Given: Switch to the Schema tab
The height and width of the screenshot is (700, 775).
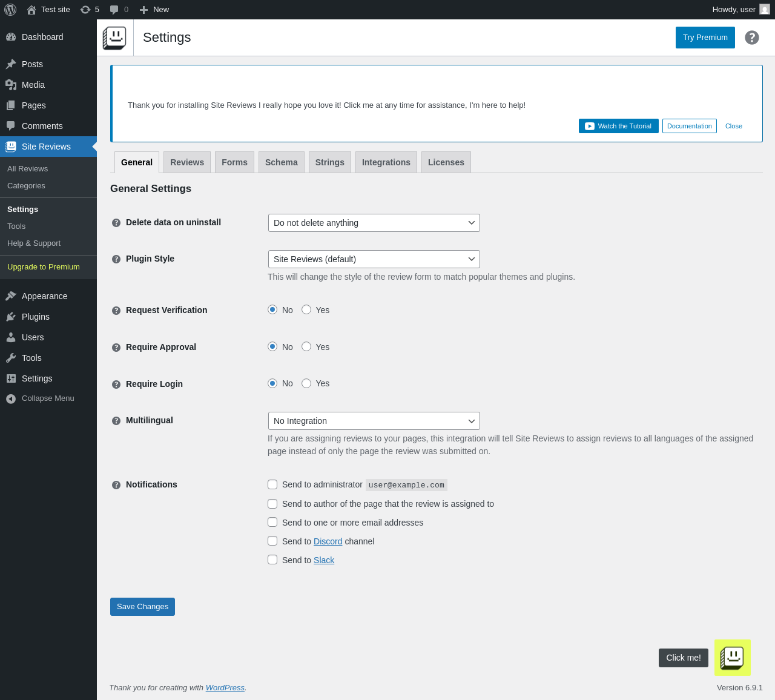Looking at the screenshot, I should (x=282, y=162).
